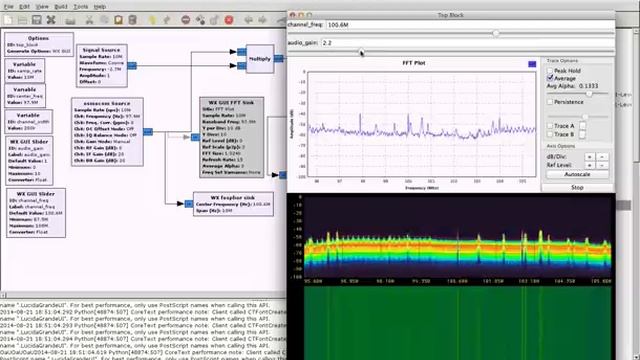The width and height of the screenshot is (640, 360).
Task: View flow graph errors red no-entry icon
Action: click(x=186, y=20)
